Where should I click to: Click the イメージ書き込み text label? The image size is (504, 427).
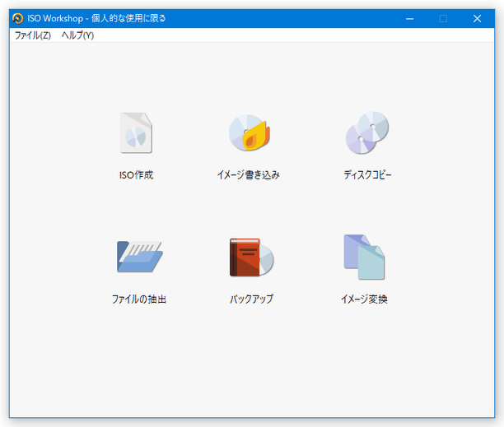[249, 175]
